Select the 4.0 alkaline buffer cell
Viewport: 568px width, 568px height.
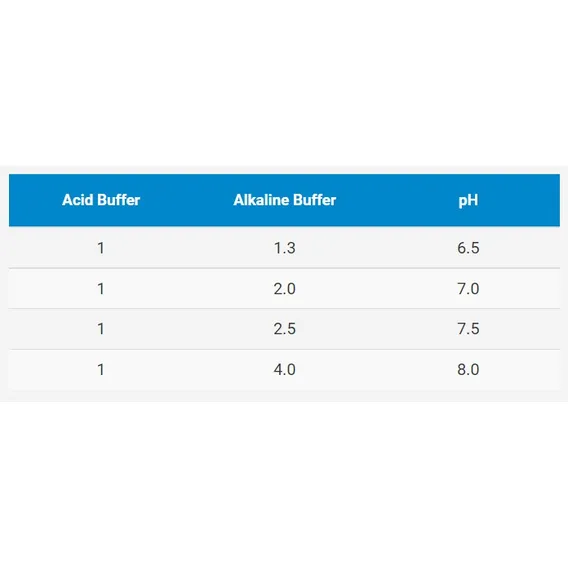285,369
